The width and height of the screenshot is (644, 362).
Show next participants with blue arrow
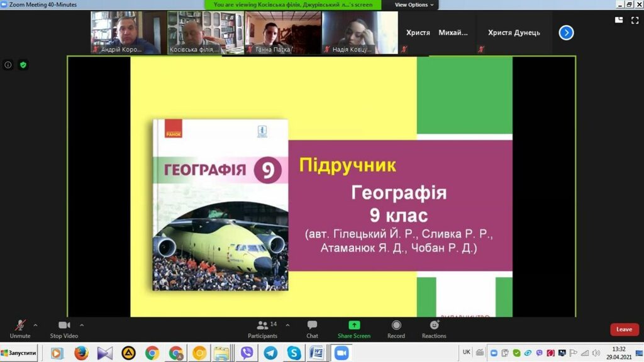[x=566, y=33]
